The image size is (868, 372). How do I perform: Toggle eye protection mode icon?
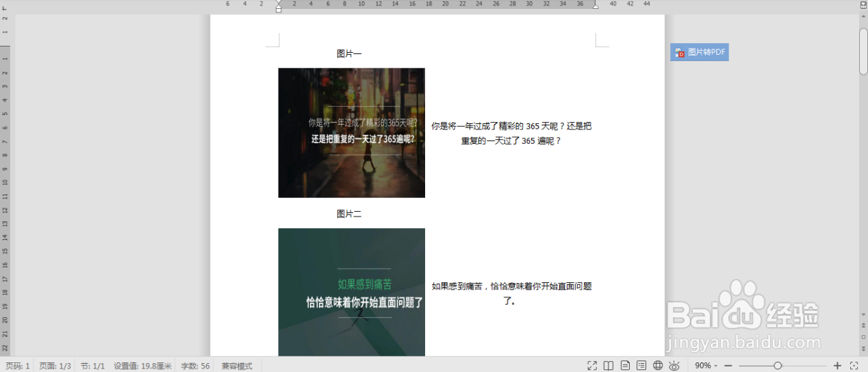click(x=674, y=366)
